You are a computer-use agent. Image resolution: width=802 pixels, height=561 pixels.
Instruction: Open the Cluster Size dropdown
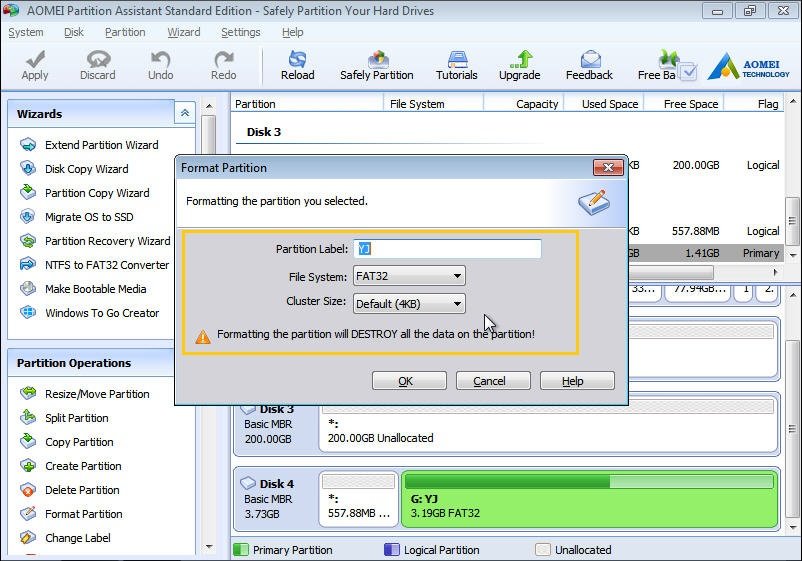(x=409, y=304)
